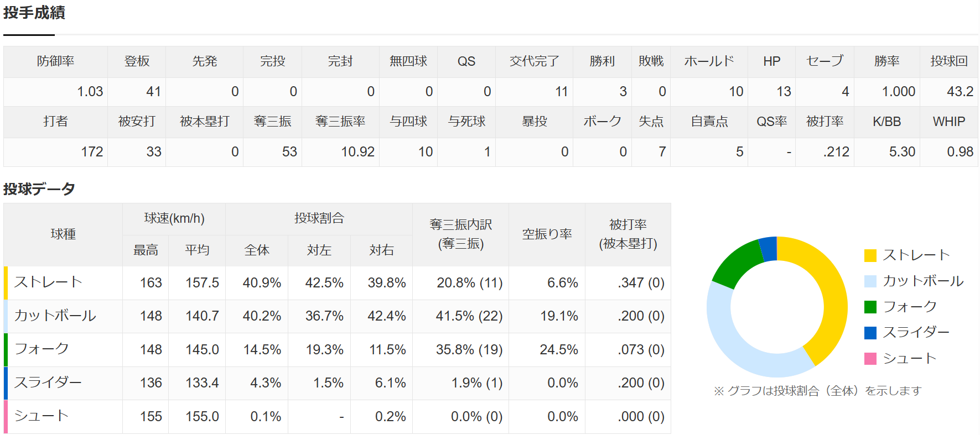The width and height of the screenshot is (980, 435).
Task: Click the 投球データ section heading
Action: click(x=39, y=189)
